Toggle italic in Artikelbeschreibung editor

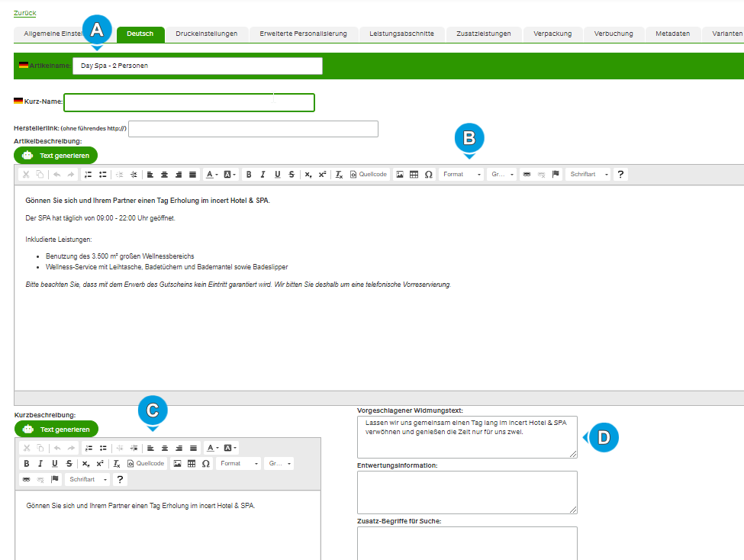click(x=262, y=175)
